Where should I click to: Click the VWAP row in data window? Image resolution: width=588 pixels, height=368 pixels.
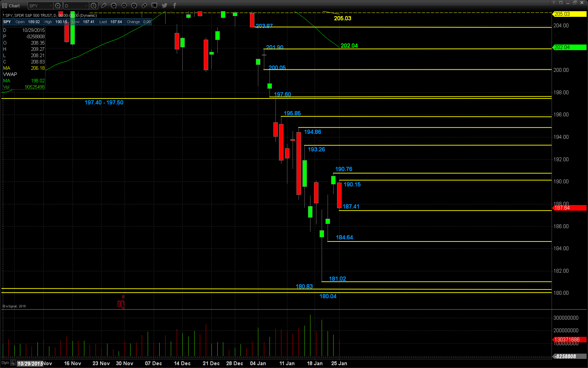[24, 74]
